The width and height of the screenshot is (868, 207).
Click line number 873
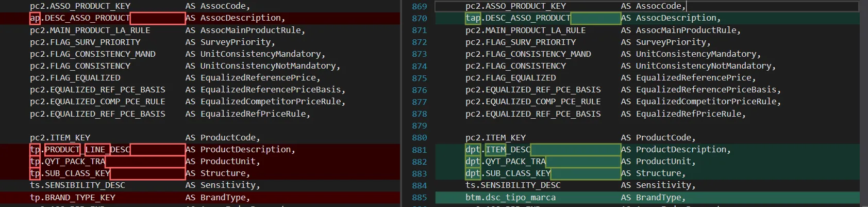[419, 54]
